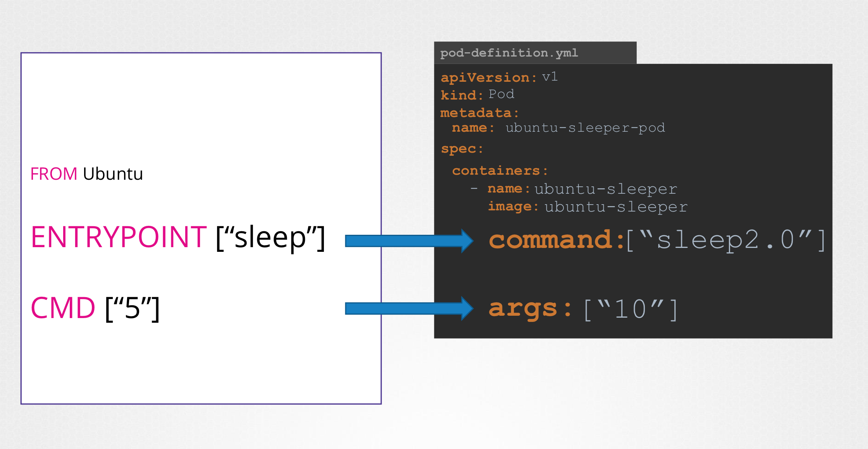868x449 pixels.
Task: Expand the spec section
Action: [x=461, y=148]
